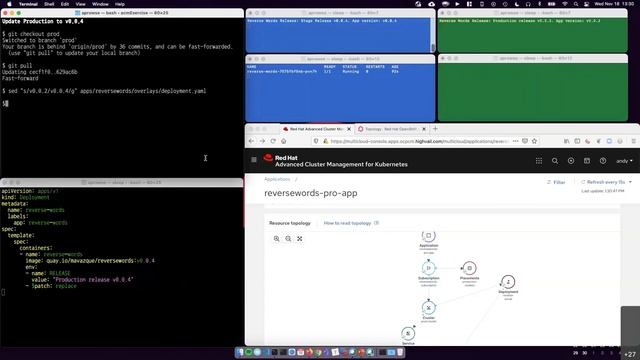Click the Wi-Fi status icon in menu bar
640x360 pixels.
point(565,4)
